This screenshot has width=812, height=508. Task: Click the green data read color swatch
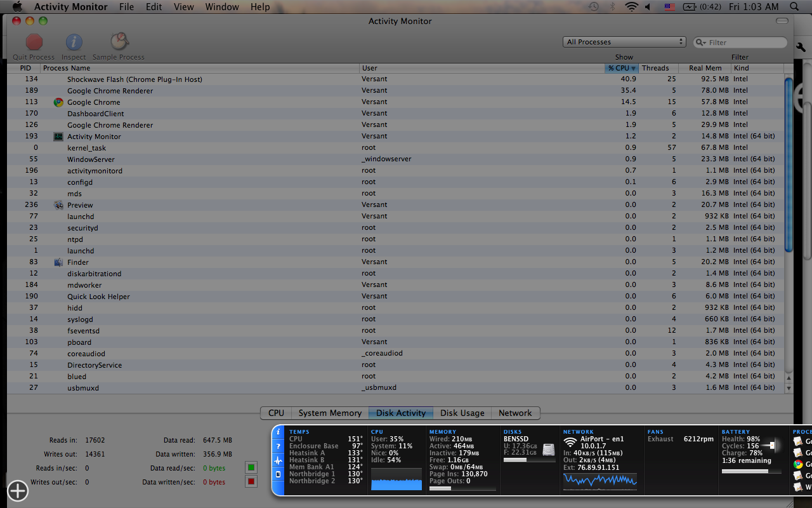[251, 468]
